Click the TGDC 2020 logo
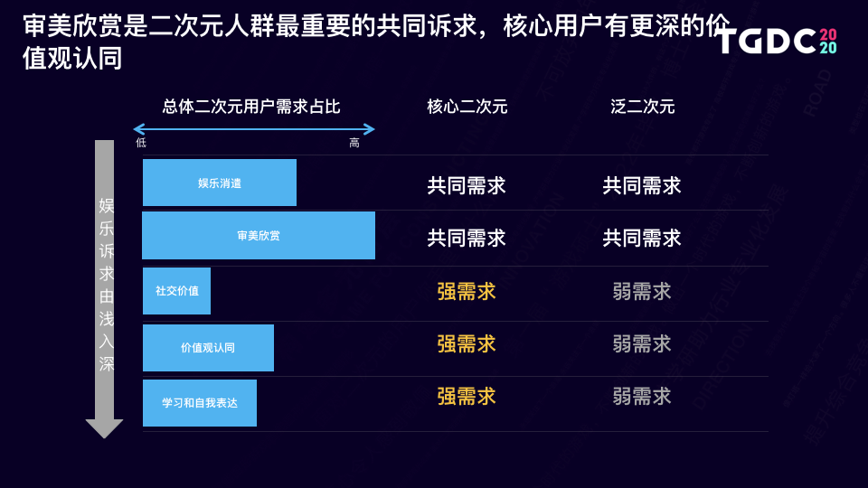The image size is (868, 488). pos(778,41)
